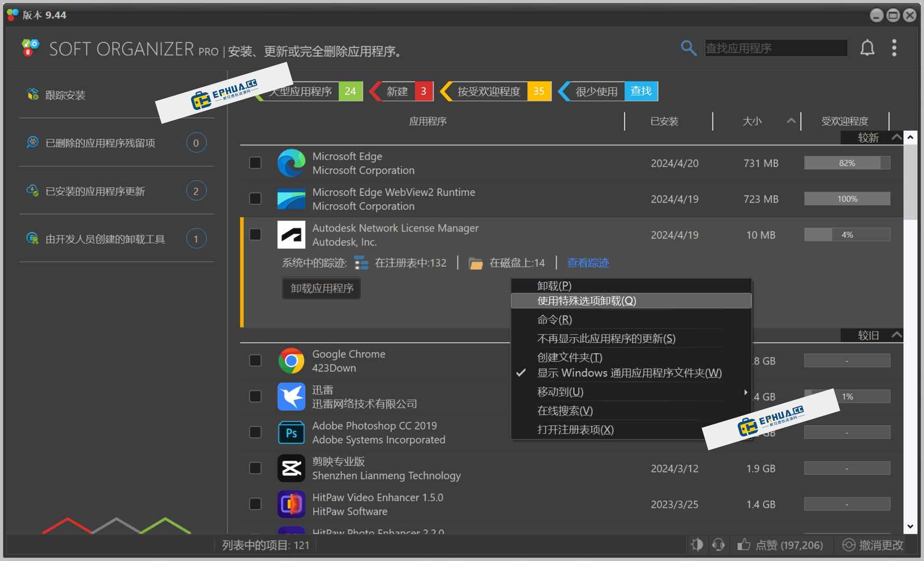Click the search magnifier icon

click(689, 48)
